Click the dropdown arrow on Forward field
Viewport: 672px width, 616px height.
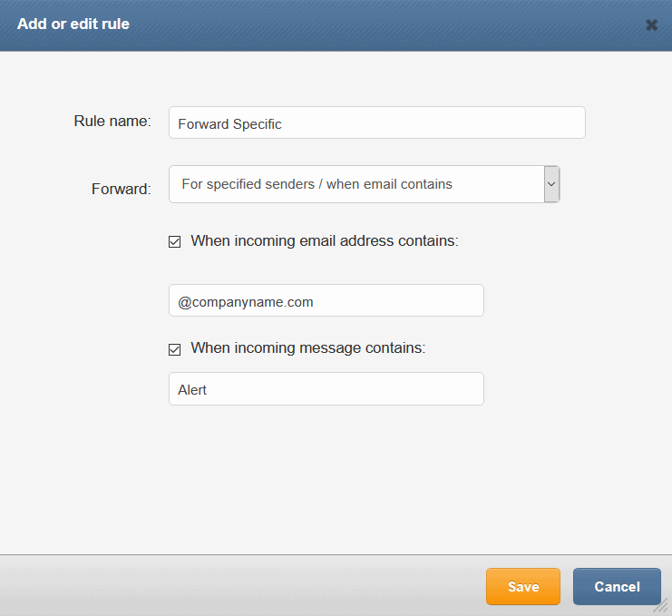[551, 184]
